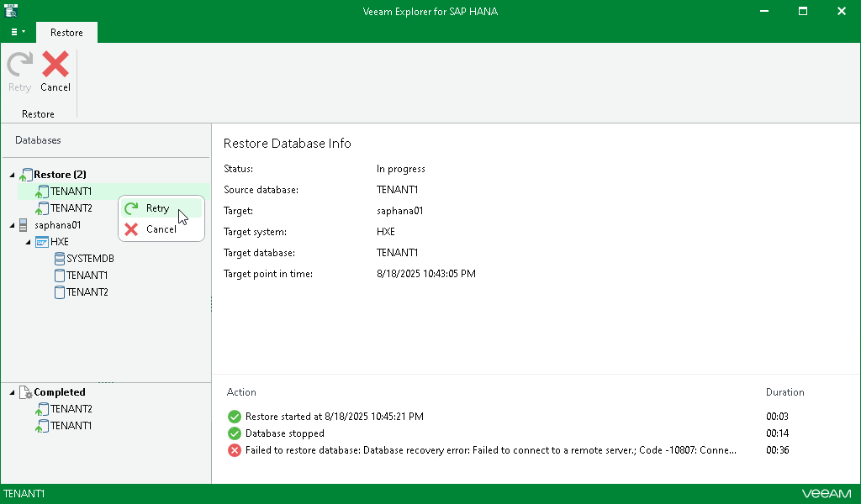Click the red error icon for failed restore
The image size is (861, 504).
pyautogui.click(x=235, y=450)
